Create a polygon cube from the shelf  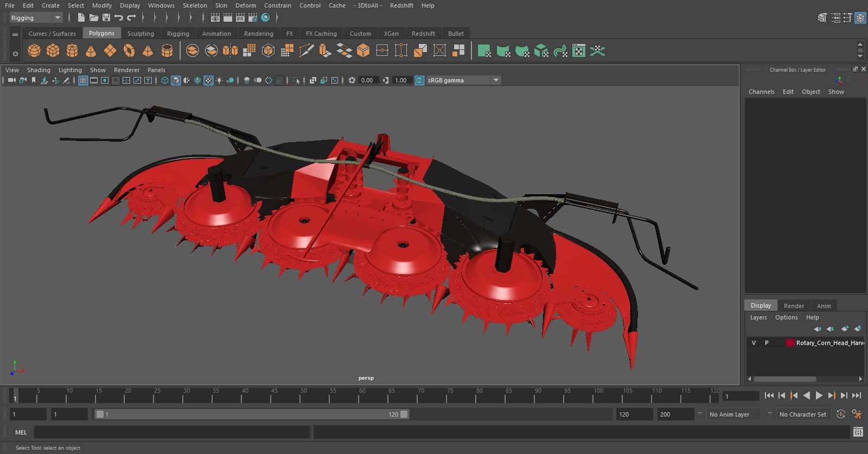[x=53, y=51]
